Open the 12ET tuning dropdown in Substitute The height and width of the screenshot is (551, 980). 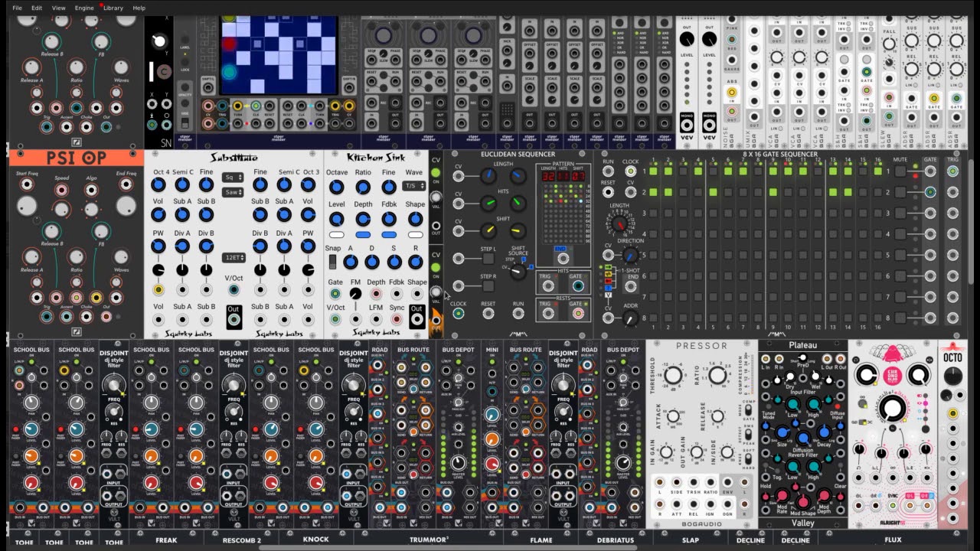coord(233,258)
